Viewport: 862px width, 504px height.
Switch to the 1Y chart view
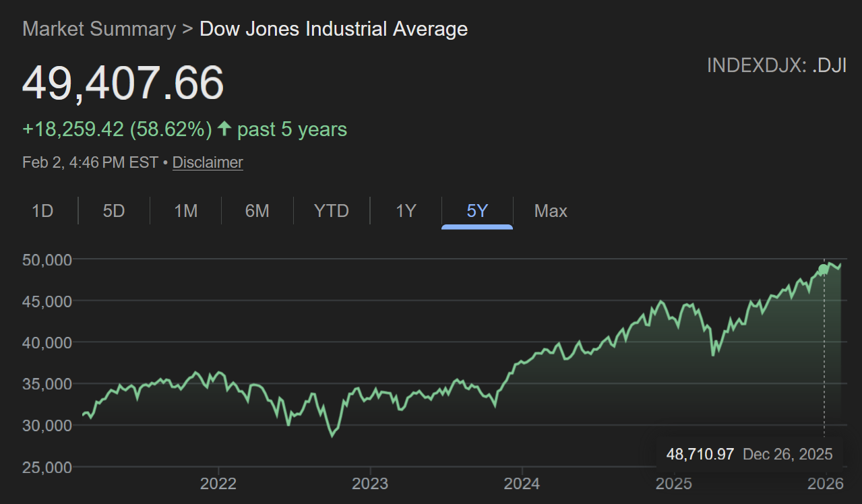[x=406, y=211]
